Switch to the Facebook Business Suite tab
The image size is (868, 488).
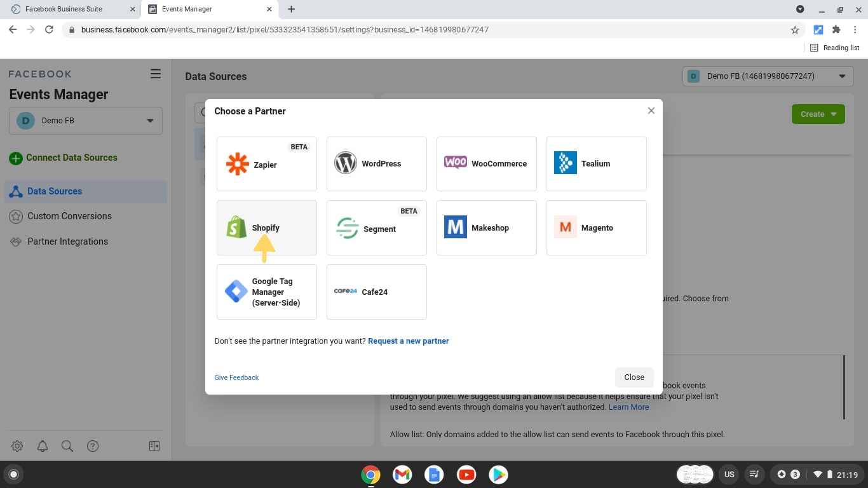point(70,10)
